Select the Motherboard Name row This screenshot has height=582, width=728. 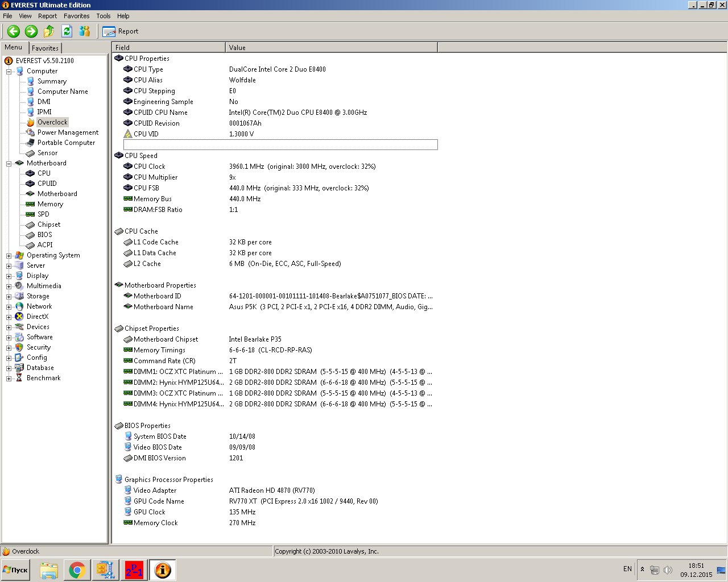pos(280,307)
